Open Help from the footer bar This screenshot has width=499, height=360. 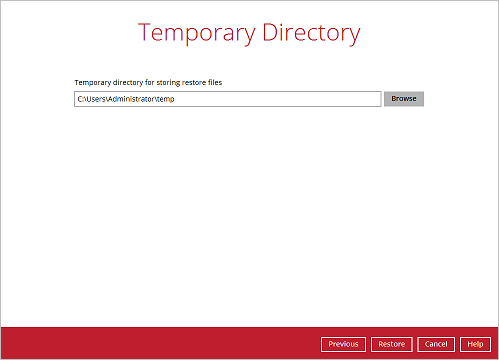coord(475,344)
